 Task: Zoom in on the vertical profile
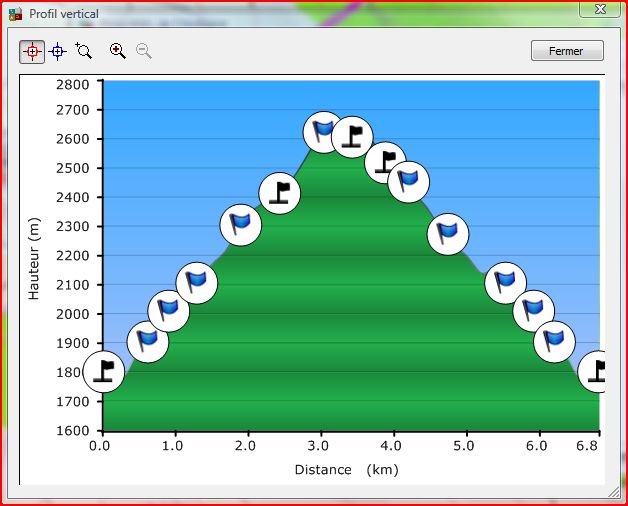tap(118, 51)
